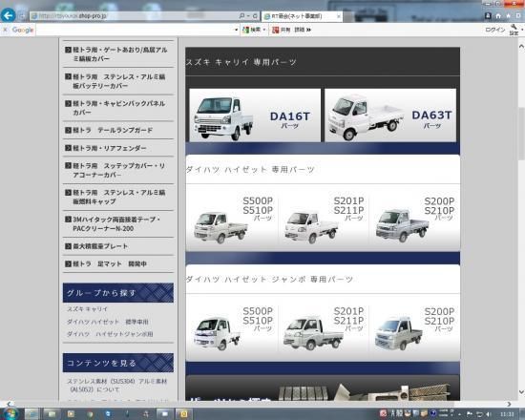Click the taskbar clock
This screenshot has width=525, height=420.
507,414
